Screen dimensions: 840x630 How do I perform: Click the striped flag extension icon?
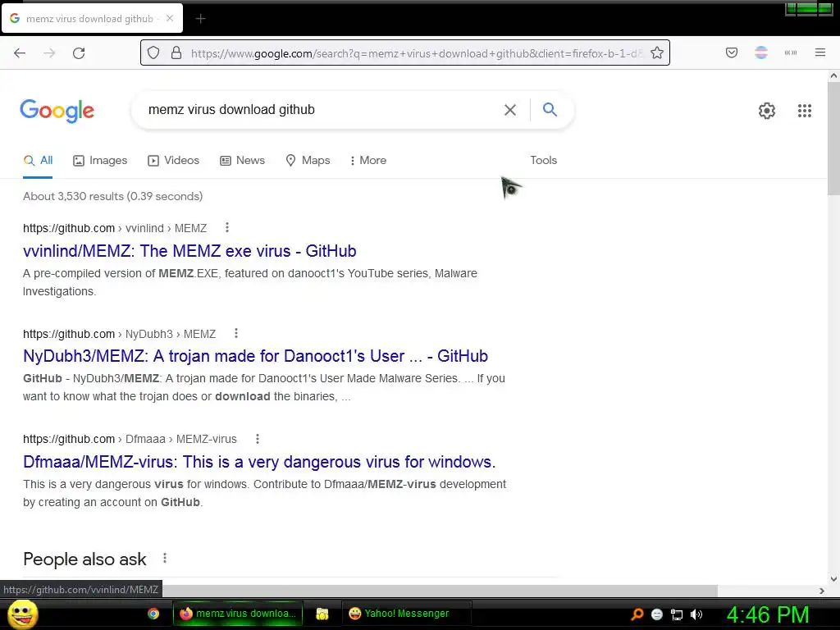pyautogui.click(x=761, y=52)
